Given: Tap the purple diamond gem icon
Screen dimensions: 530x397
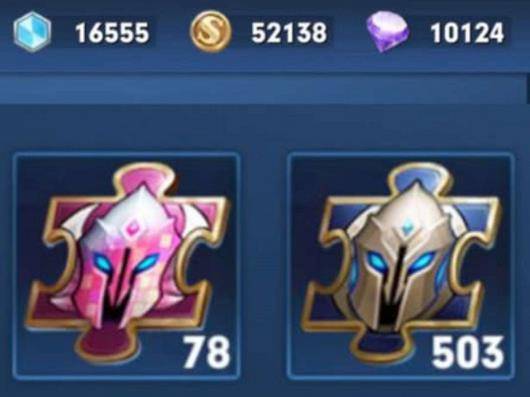Looking at the screenshot, I should (x=388, y=31).
